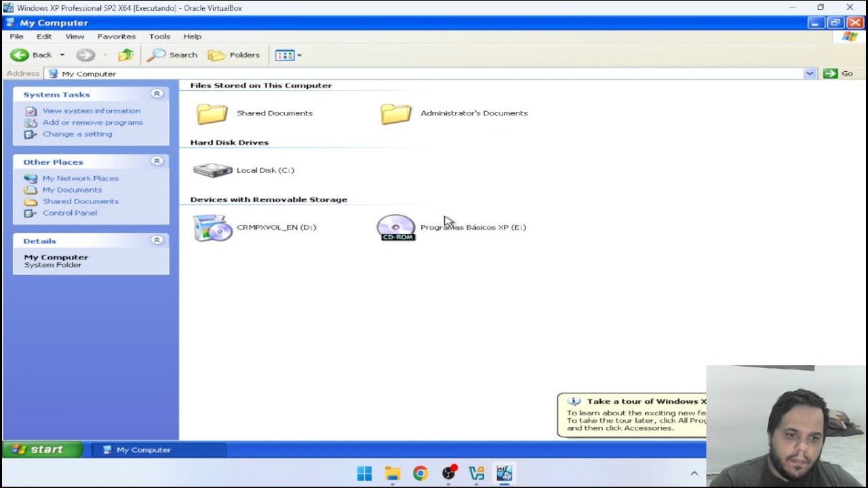
Task: Click the Back arrow icon
Action: (19, 55)
